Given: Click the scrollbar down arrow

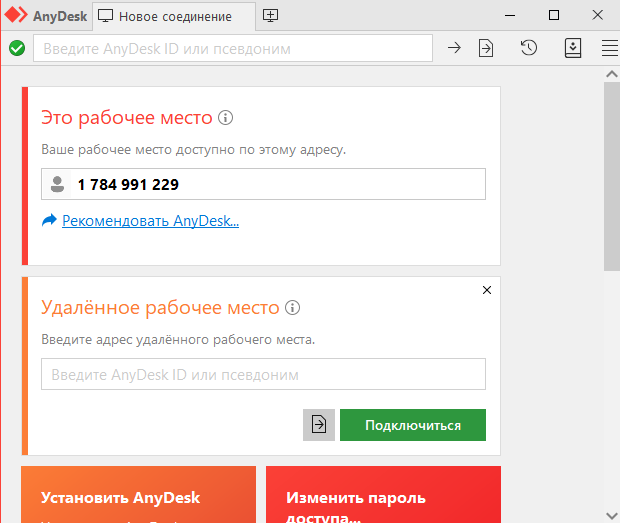Looking at the screenshot, I should tap(612, 515).
